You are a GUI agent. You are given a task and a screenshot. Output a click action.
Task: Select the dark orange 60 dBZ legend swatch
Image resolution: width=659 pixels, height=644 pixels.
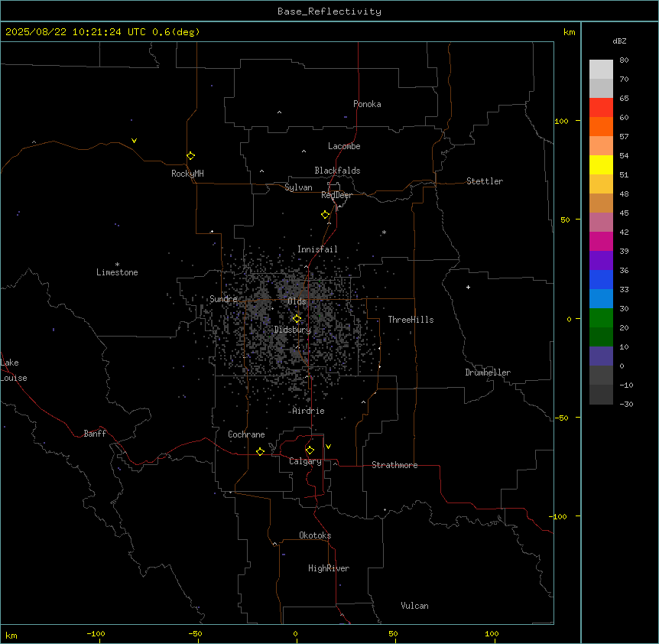pos(601,126)
